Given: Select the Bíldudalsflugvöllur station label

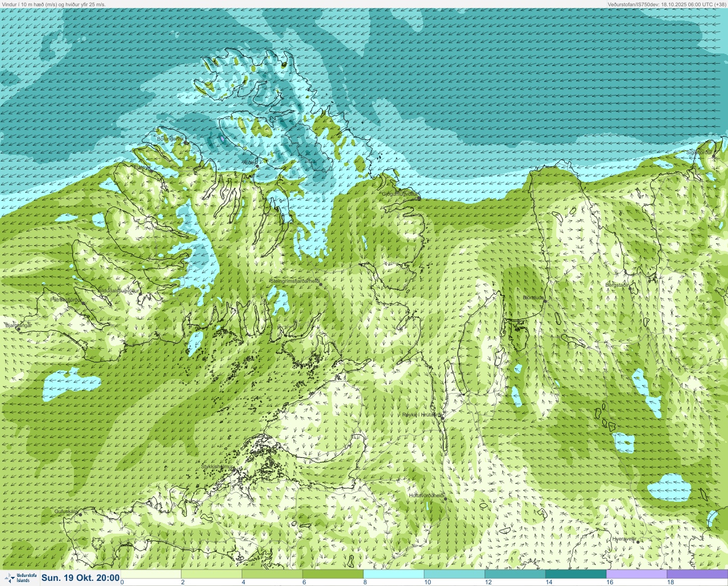Looking at the screenshot, I should tap(118, 290).
